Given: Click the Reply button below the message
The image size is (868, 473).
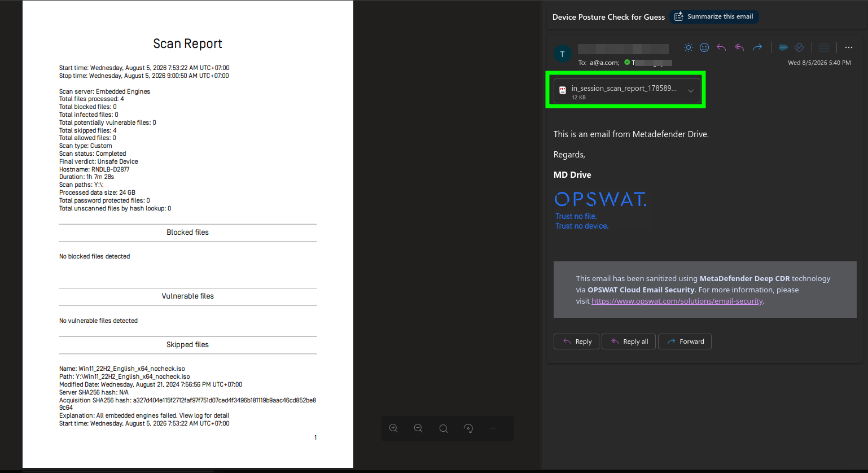Looking at the screenshot, I should [x=577, y=341].
